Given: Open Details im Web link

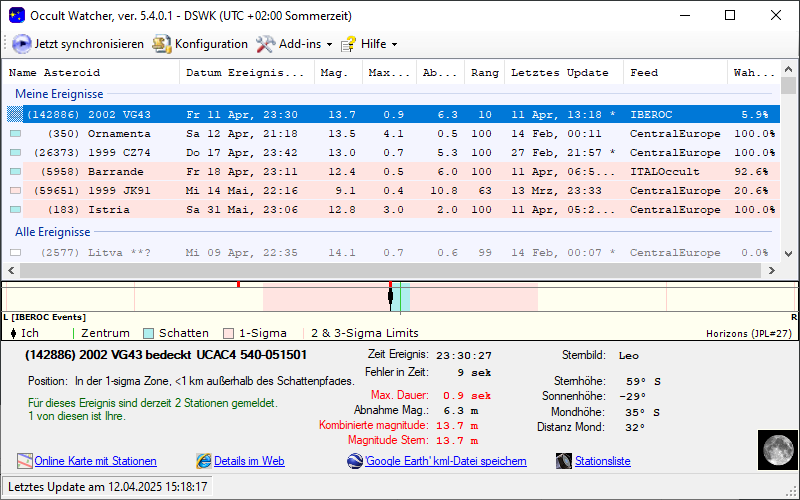Looking at the screenshot, I should click(x=249, y=461).
